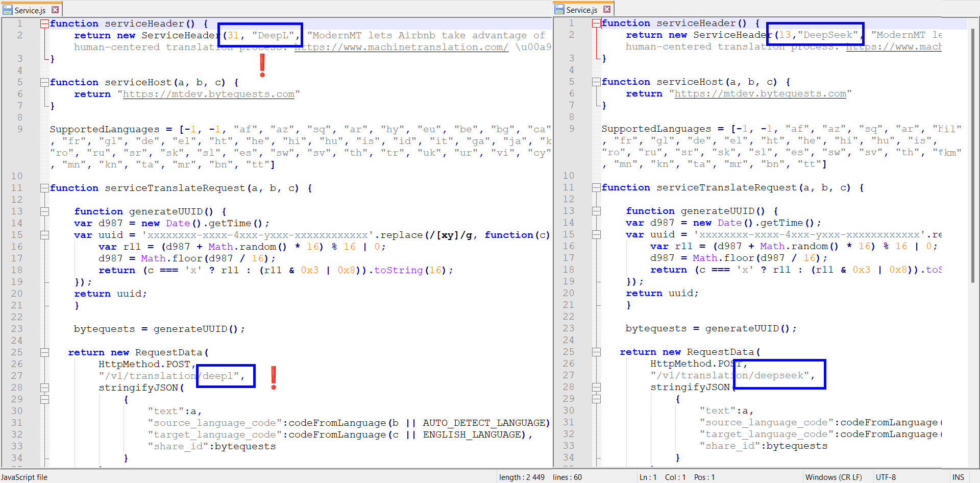Screen dimensions: 980x483
Task: Open mtdev.bytequests.com link in left pane
Action: tap(209, 94)
